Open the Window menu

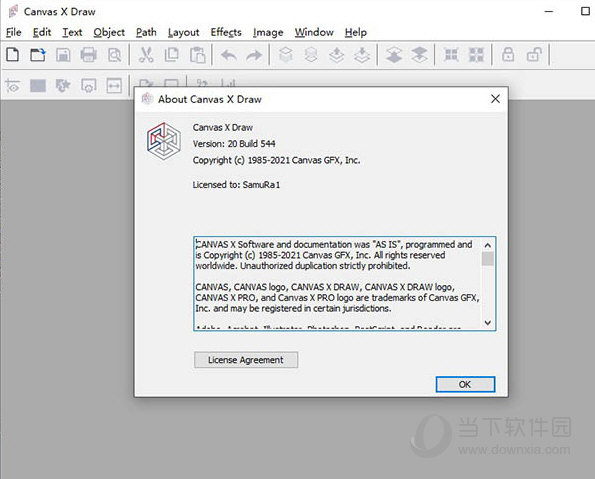314,32
